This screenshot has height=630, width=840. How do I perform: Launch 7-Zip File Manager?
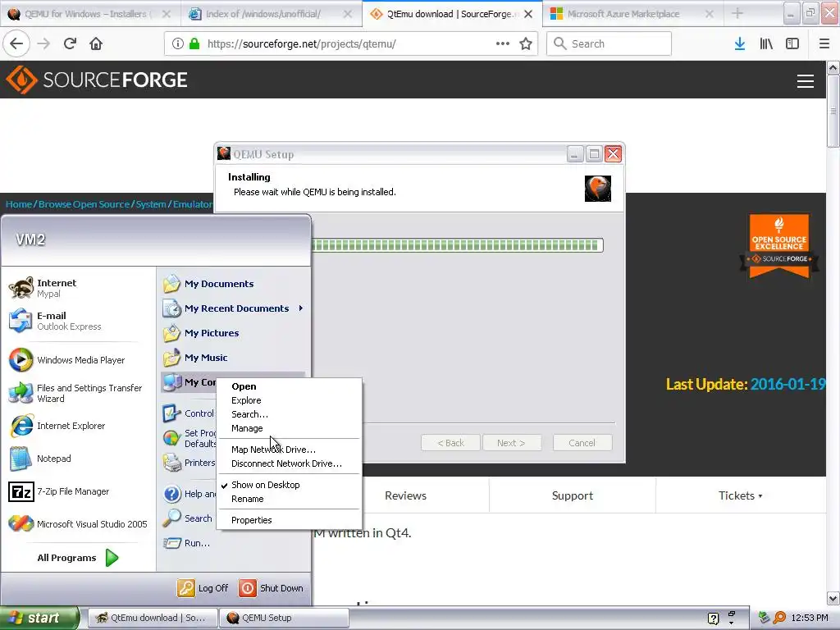[78, 491]
